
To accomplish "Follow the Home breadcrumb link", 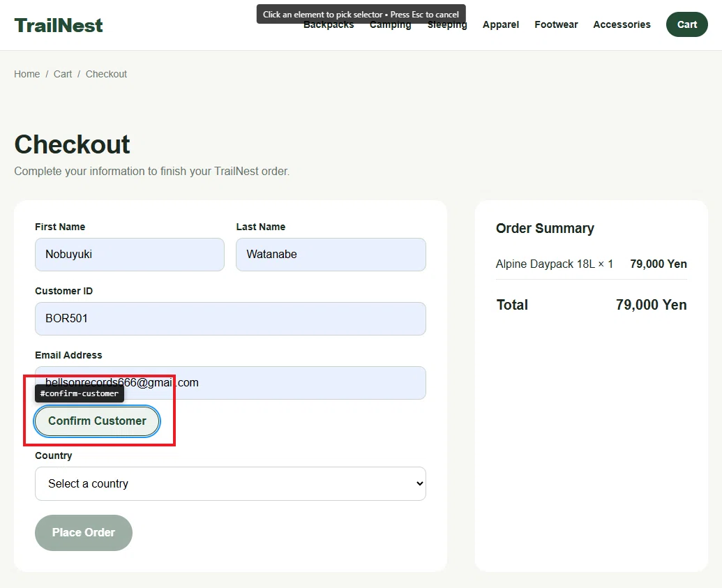I will coord(27,74).
